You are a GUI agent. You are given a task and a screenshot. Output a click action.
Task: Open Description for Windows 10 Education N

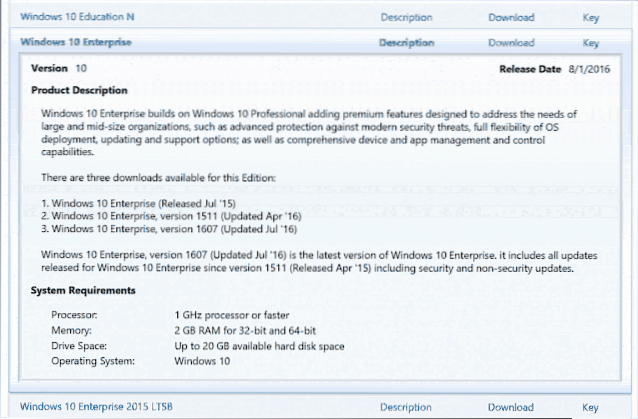[x=406, y=17]
